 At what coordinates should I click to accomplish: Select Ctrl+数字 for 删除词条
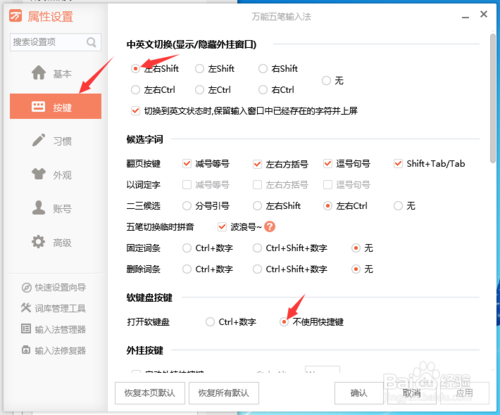tap(187, 269)
